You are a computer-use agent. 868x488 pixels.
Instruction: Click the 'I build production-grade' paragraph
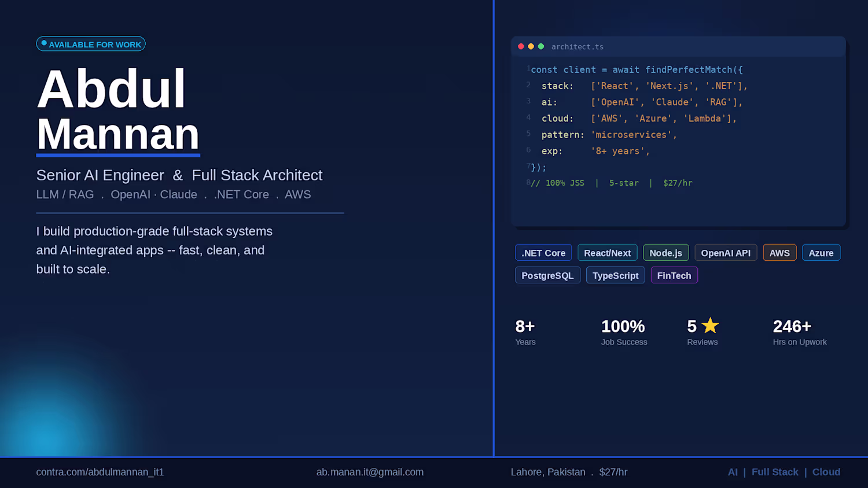(155, 250)
